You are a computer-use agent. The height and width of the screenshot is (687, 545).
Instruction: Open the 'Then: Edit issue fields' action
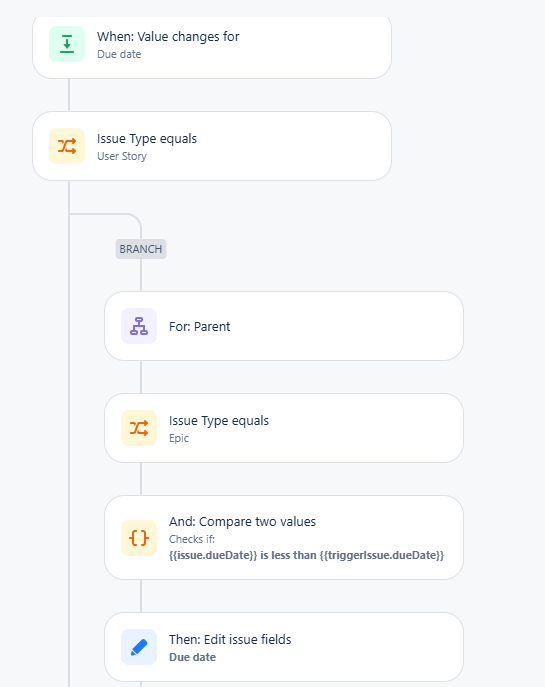coord(230,639)
